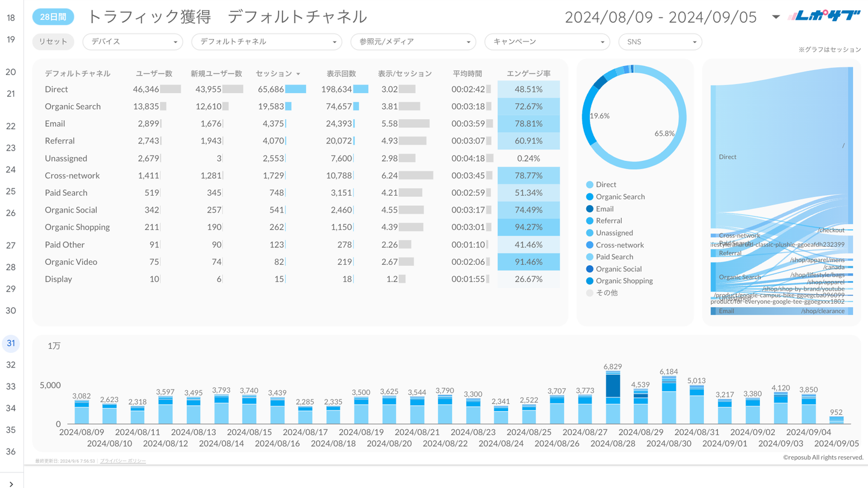Image resolution: width=868 pixels, height=488 pixels.
Task: Open the プライバシー ポリシー link
Action: click(x=123, y=461)
